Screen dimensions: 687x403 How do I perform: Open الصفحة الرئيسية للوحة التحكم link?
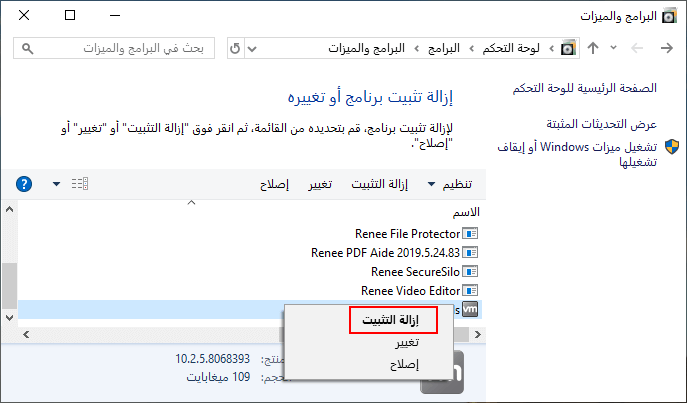tap(584, 88)
